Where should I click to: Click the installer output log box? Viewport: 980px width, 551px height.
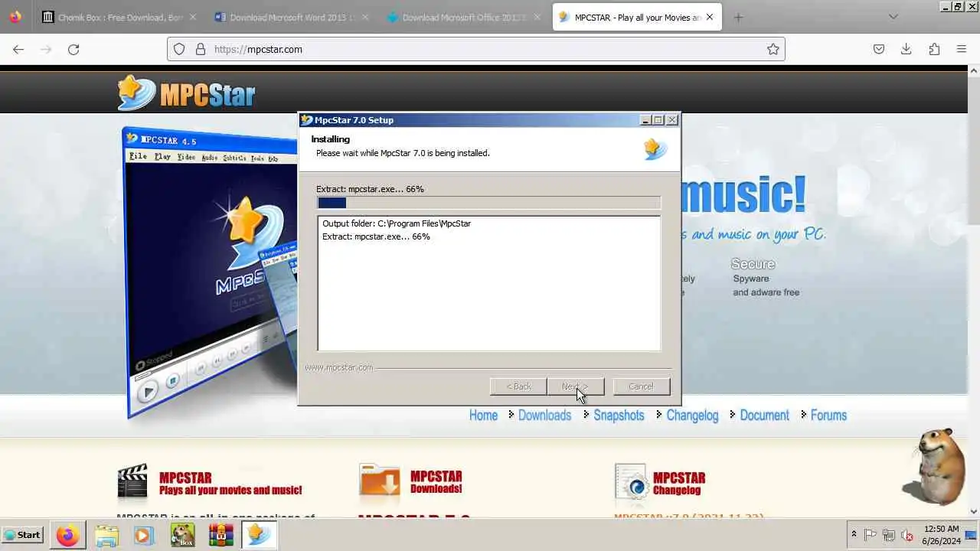488,283
